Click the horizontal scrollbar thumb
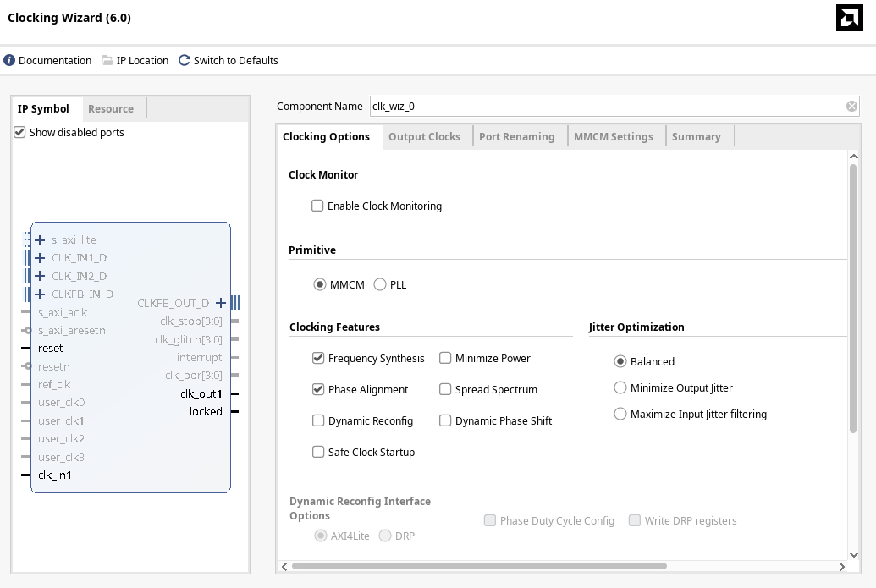Screen dimensions: 876x588 click(478, 566)
